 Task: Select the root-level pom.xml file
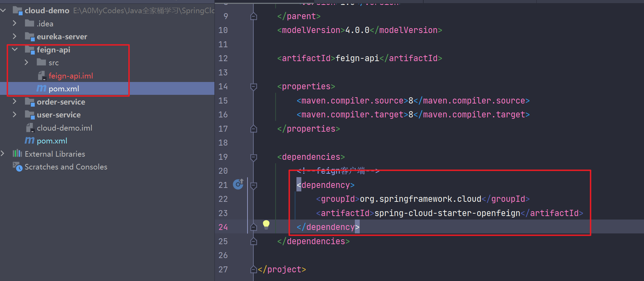pos(107,141)
